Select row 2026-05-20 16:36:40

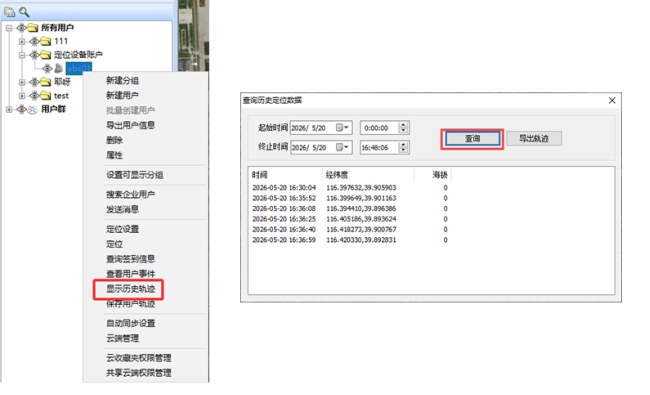[x=350, y=229]
